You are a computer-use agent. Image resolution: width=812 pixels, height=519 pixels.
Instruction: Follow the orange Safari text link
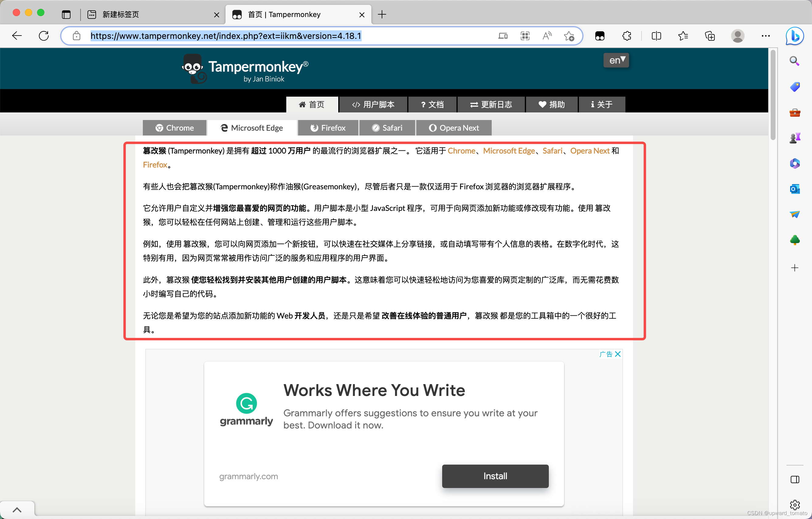coord(552,151)
